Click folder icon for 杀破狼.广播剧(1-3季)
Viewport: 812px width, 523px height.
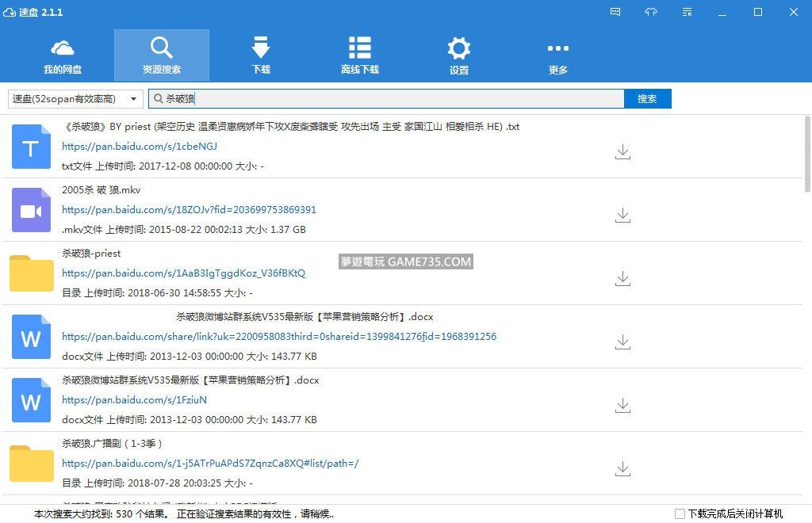coord(31,464)
